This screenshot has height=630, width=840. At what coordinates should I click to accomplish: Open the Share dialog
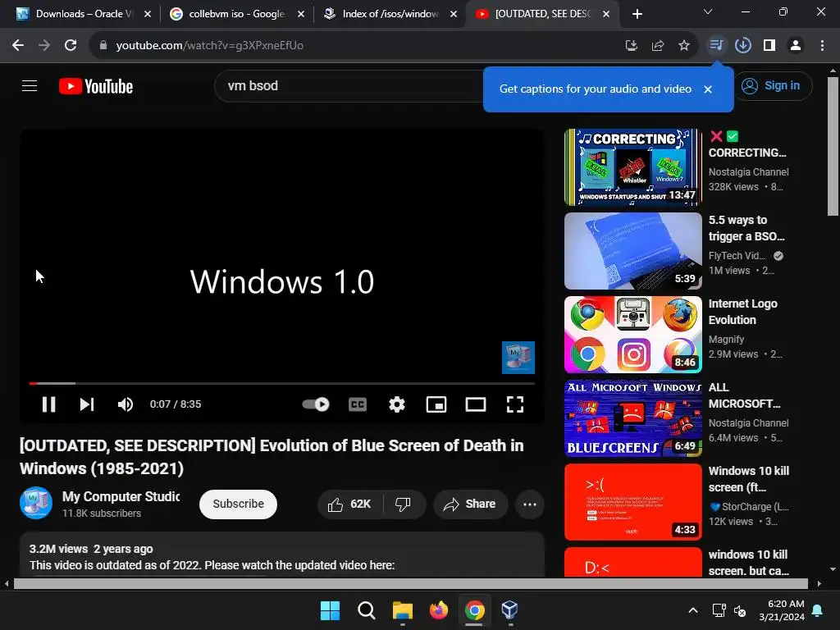tap(470, 504)
